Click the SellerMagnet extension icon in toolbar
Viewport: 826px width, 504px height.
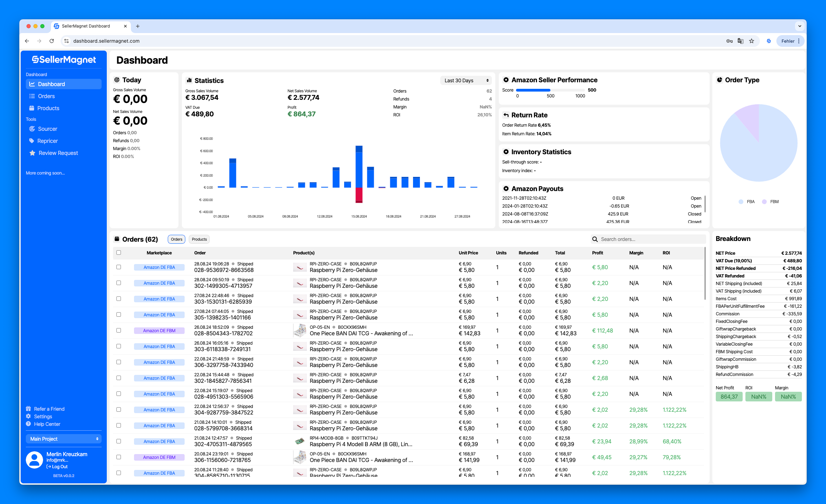point(769,41)
